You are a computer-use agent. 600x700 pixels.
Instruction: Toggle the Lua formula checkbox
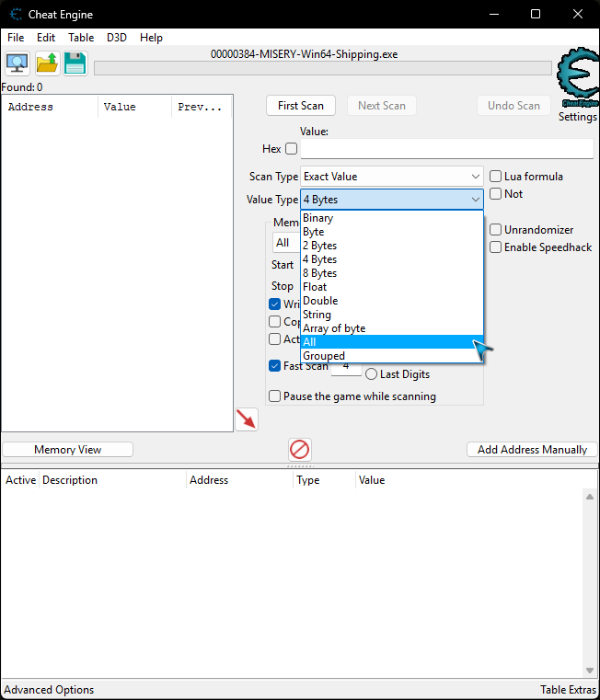point(496,177)
